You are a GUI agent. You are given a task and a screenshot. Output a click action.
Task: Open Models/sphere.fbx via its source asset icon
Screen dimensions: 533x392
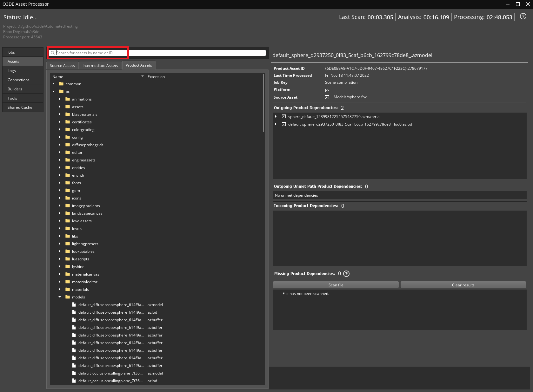(x=327, y=97)
